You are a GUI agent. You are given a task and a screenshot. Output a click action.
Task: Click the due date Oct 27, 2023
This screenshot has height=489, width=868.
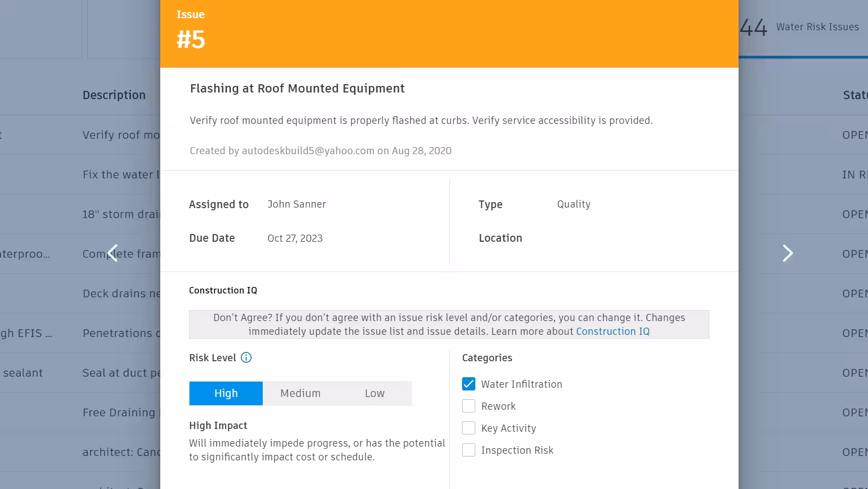point(295,238)
